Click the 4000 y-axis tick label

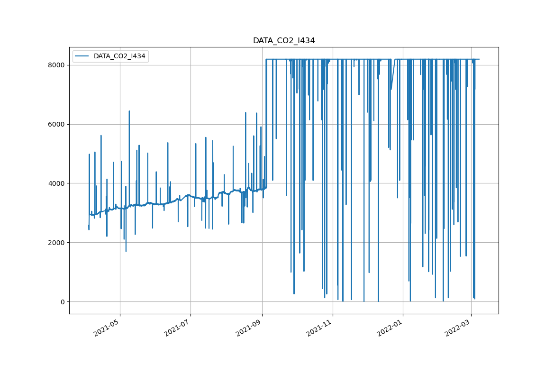(x=57, y=183)
